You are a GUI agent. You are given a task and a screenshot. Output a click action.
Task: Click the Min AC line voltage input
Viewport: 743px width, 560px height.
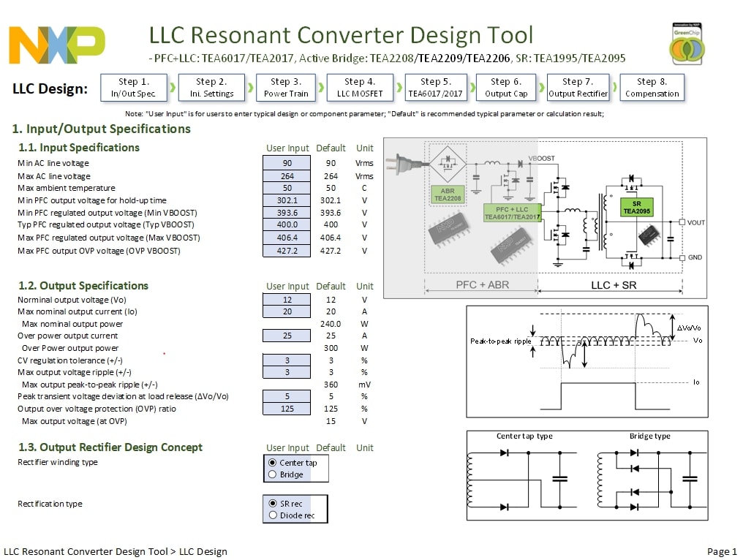[287, 163]
